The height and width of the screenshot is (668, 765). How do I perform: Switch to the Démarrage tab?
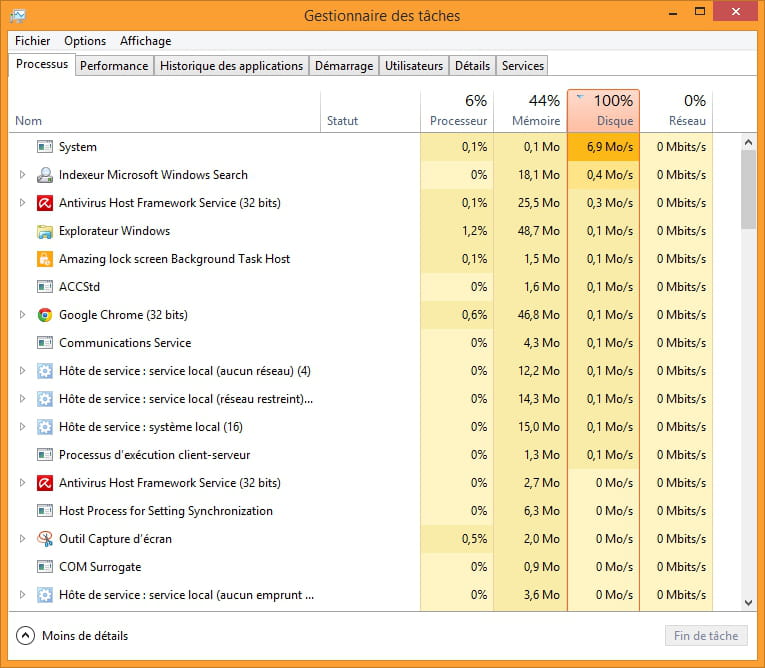pos(344,66)
